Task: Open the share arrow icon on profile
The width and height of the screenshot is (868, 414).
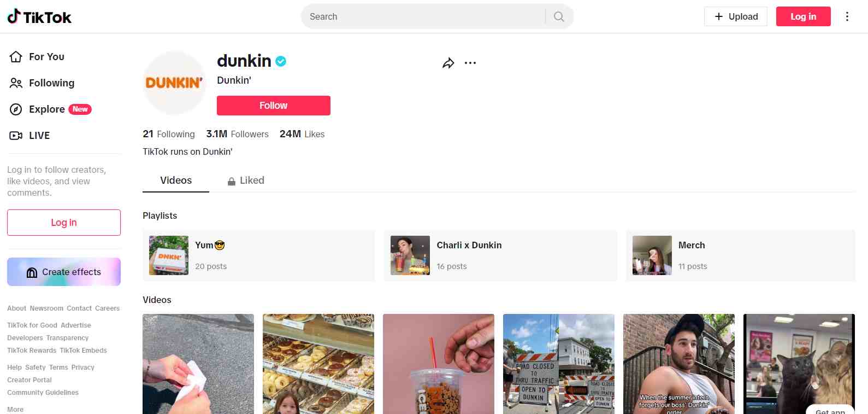Action: tap(448, 63)
